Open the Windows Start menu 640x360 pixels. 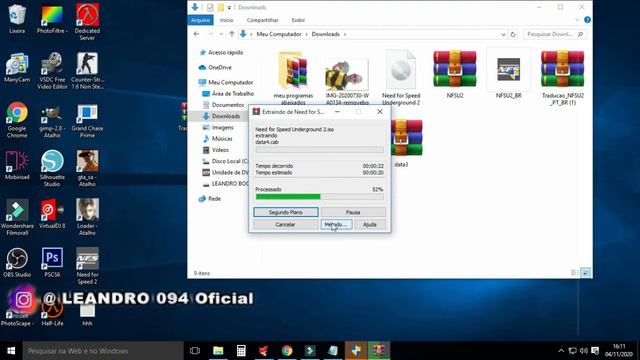point(11,351)
